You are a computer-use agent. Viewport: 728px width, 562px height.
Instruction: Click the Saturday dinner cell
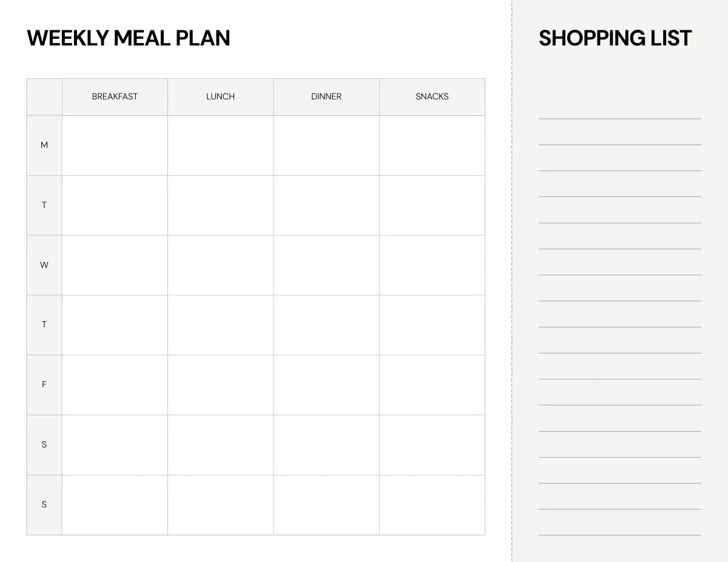tap(326, 445)
